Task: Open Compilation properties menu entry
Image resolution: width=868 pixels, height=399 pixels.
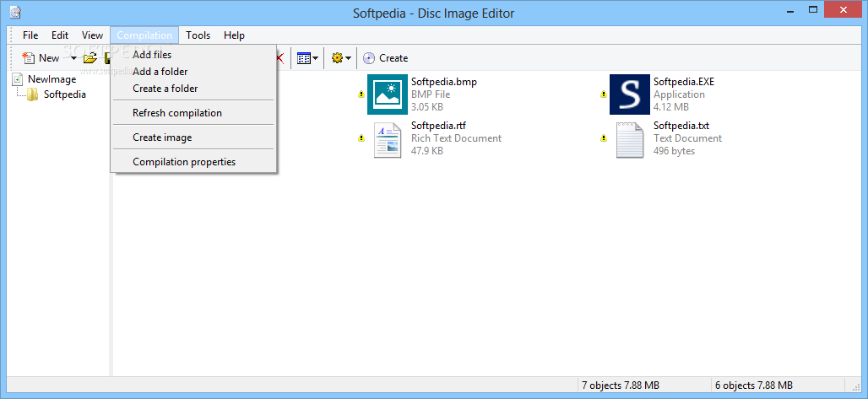Action: point(193,162)
